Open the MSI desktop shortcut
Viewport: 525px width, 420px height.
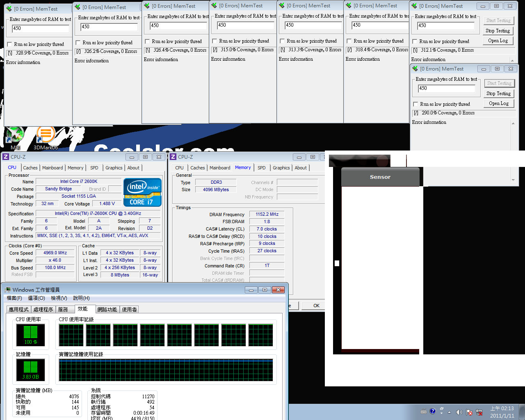click(x=15, y=138)
